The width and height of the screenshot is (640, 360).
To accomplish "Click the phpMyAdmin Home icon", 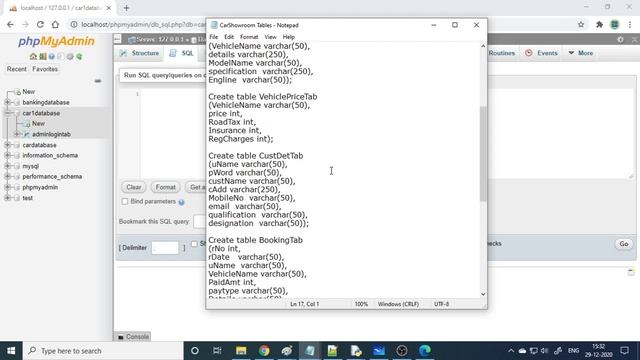I will [33, 56].
